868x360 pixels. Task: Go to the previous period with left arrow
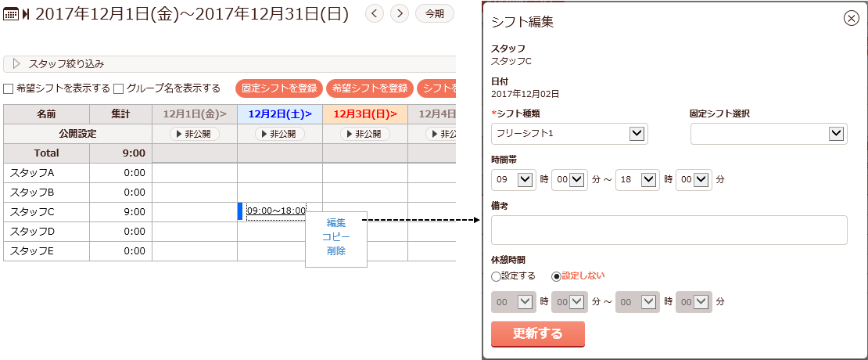pyautogui.click(x=375, y=13)
